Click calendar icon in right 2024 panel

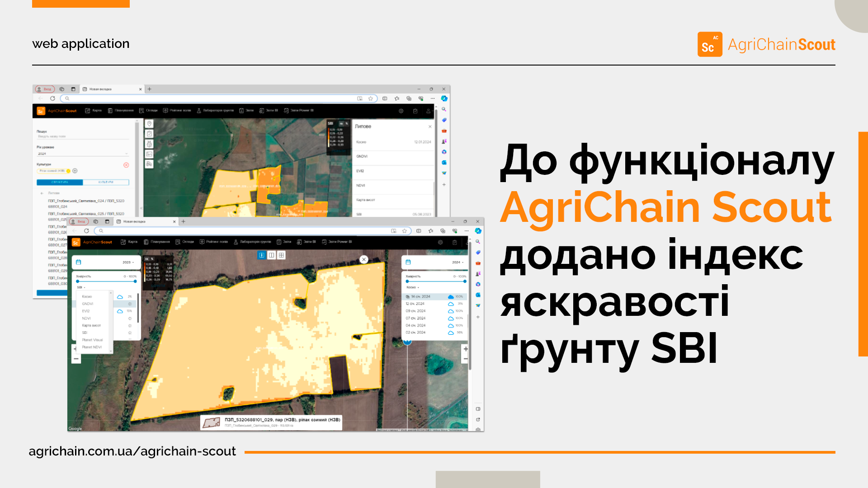coord(408,262)
